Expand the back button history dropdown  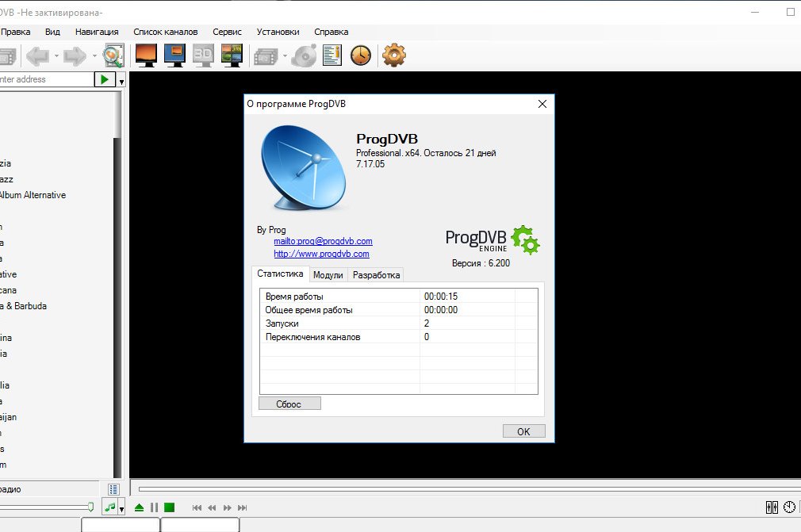click(56, 55)
